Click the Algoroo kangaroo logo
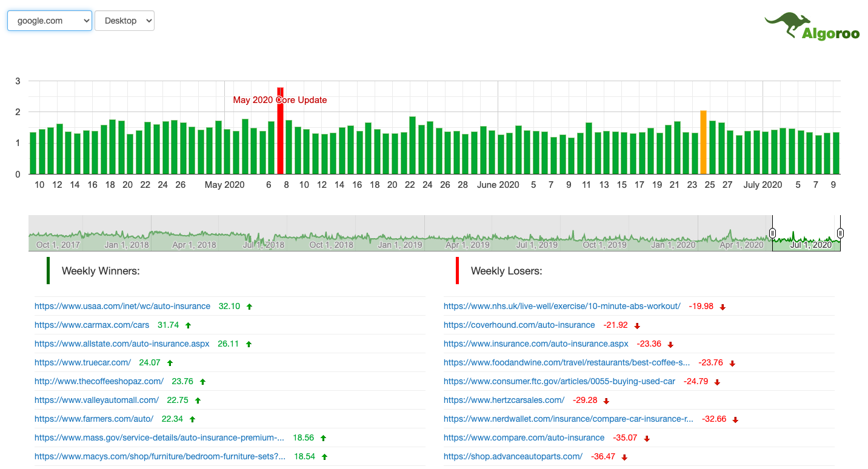Screen dimensions: 868x469 (x=812, y=26)
